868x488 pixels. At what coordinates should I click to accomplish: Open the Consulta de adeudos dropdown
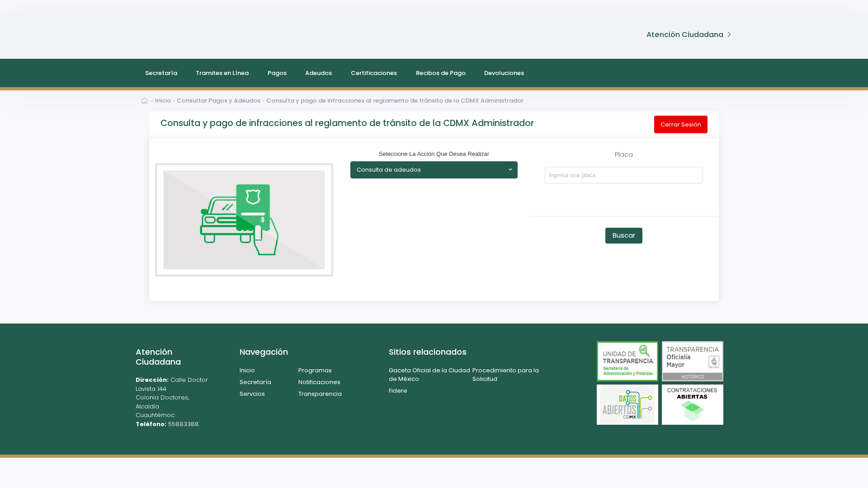point(434,170)
